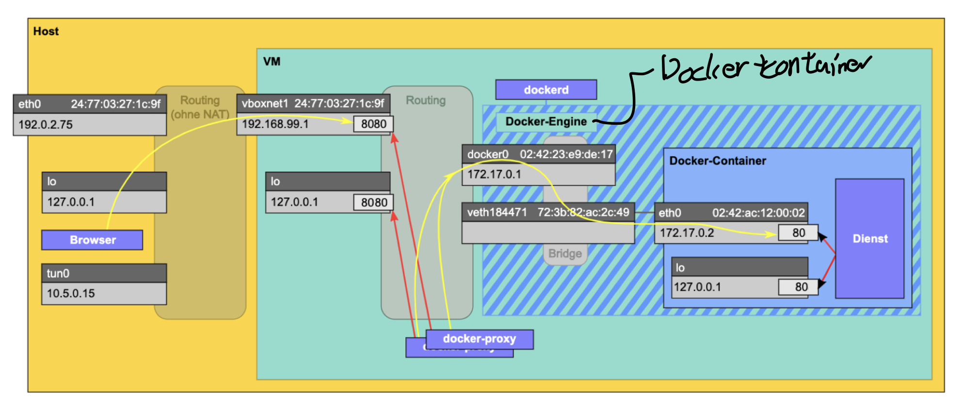Select the front docker-proxy box
980x415 pixels.
(x=480, y=339)
